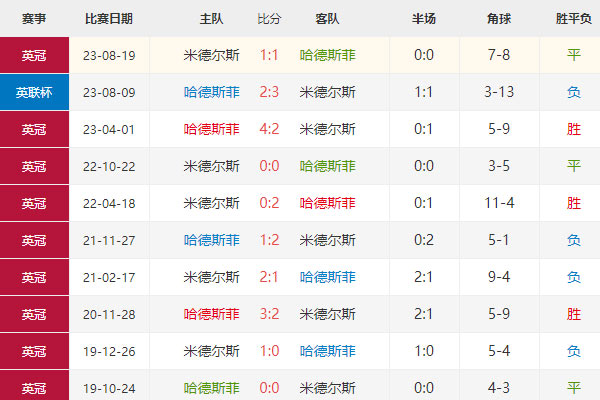Click the date 19-12-26
Image resolution: width=600 pixels, height=400 pixels.
pos(109,352)
